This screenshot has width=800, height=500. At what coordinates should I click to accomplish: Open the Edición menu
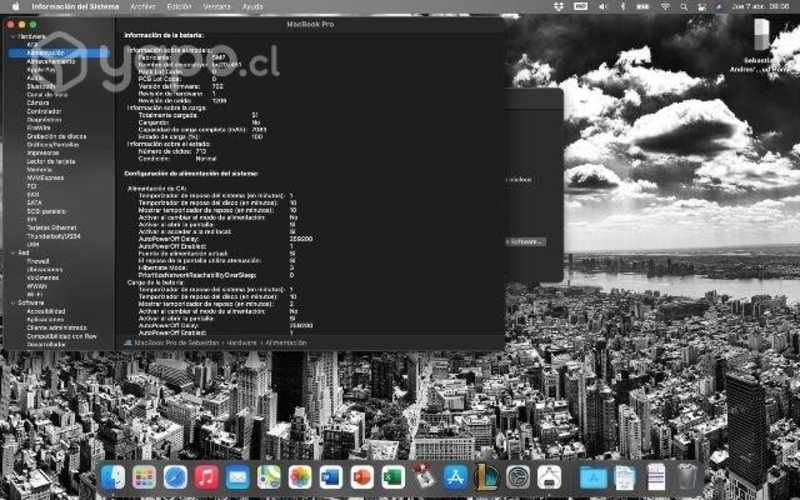[x=179, y=7]
